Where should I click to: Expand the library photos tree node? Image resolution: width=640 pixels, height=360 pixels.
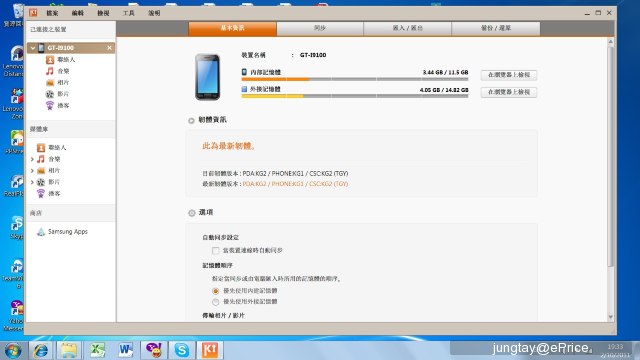32,171
